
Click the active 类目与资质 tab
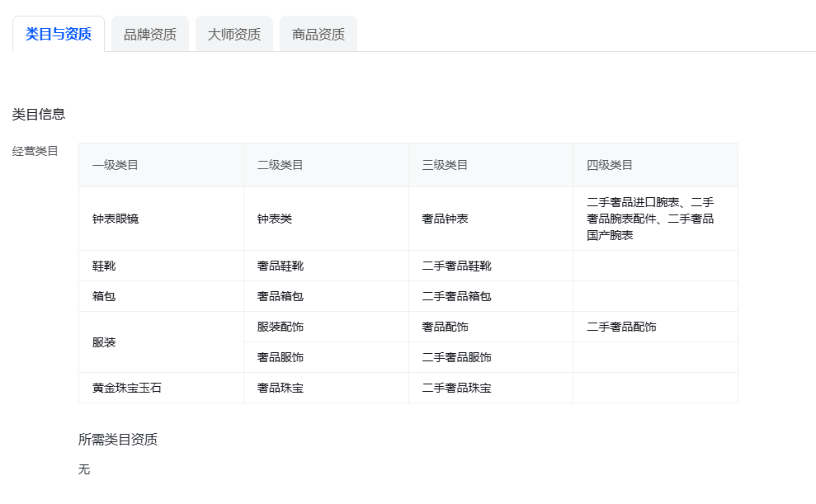coord(59,35)
